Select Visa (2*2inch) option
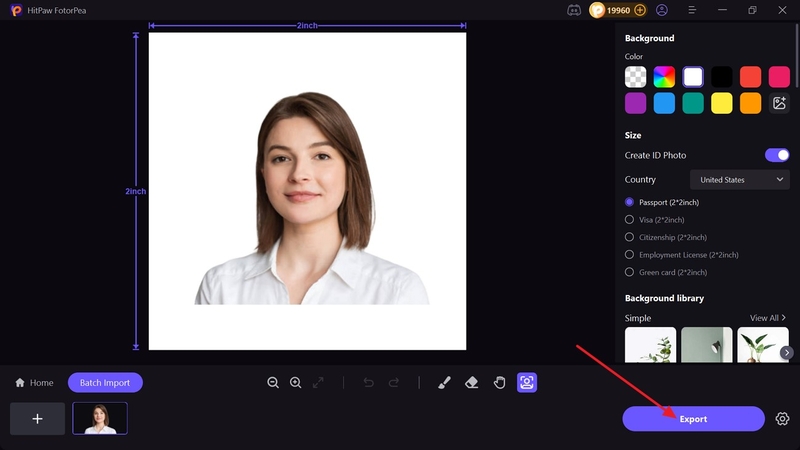 click(655, 220)
